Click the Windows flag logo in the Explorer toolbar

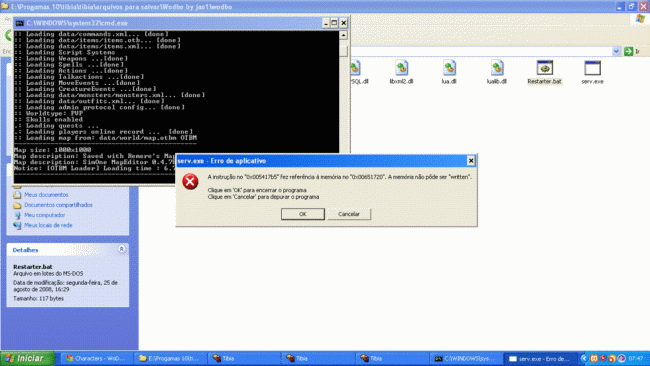640,19
